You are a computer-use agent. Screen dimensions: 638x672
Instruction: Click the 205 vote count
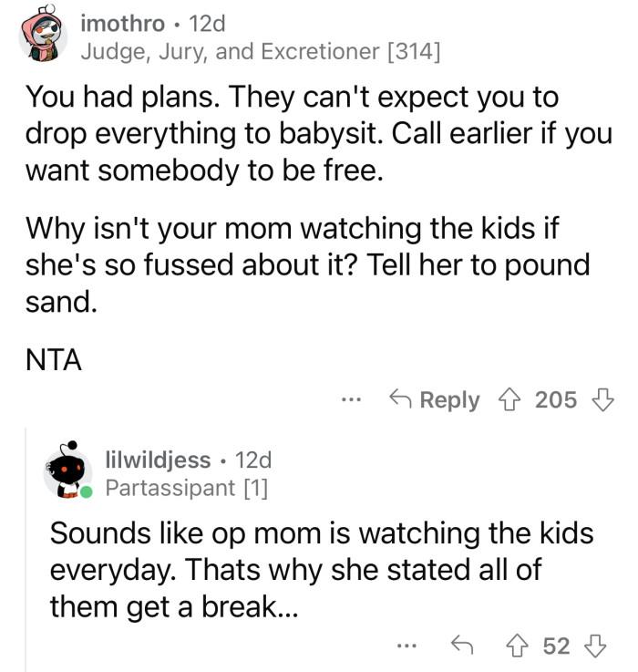click(556, 400)
